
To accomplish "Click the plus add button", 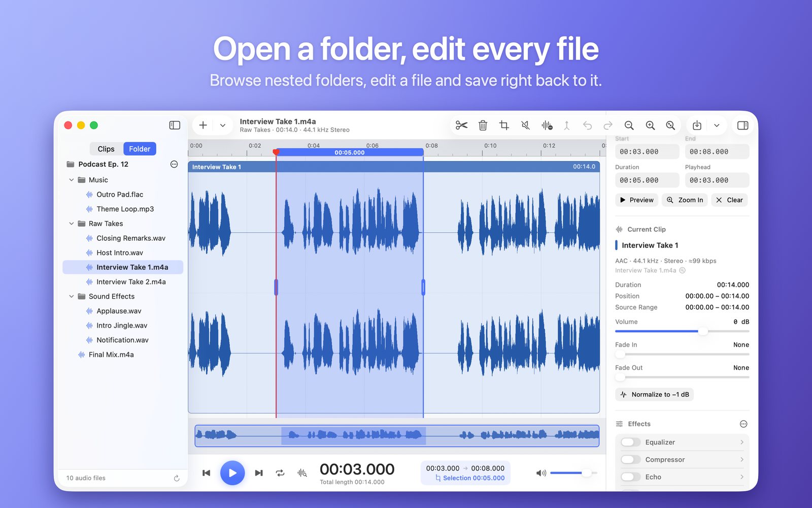I will (x=203, y=125).
